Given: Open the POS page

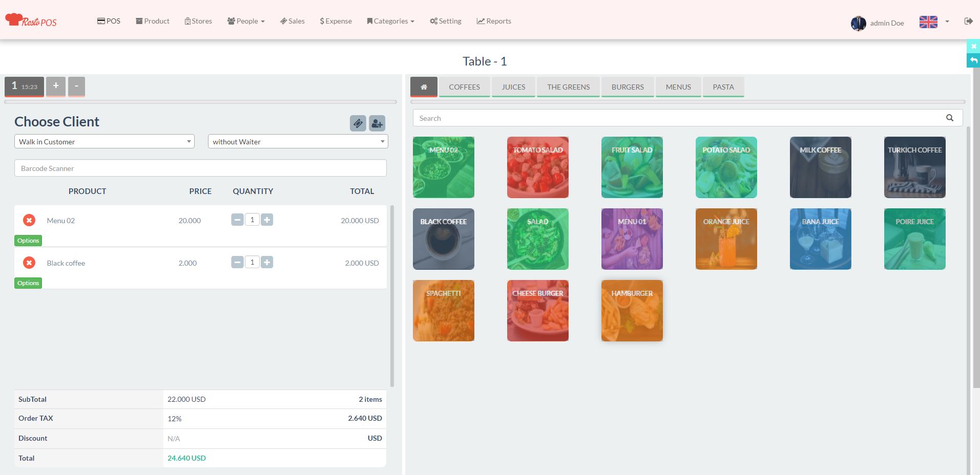Looking at the screenshot, I should pos(109,21).
